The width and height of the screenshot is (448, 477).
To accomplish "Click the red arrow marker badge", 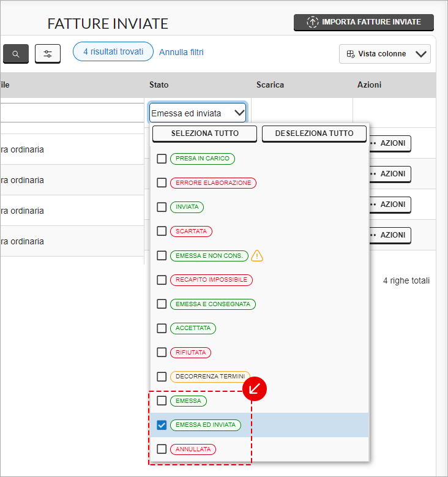I will click(255, 388).
